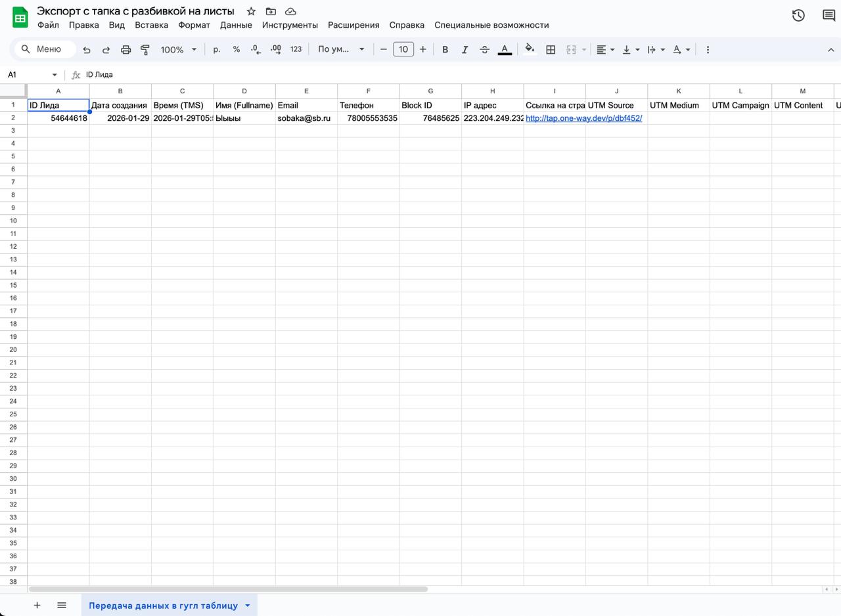Viewport: 841px width, 616px height.
Task: Click the print icon
Action: pyautogui.click(x=125, y=50)
